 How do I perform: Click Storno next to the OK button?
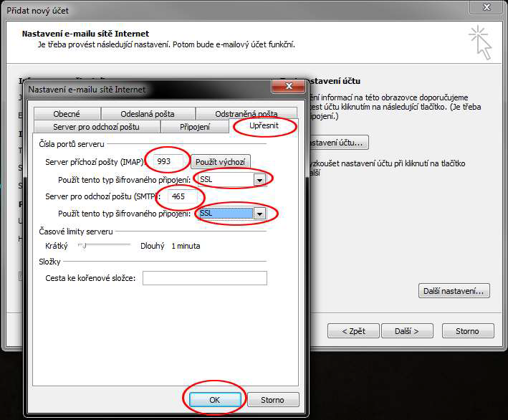tap(272, 400)
